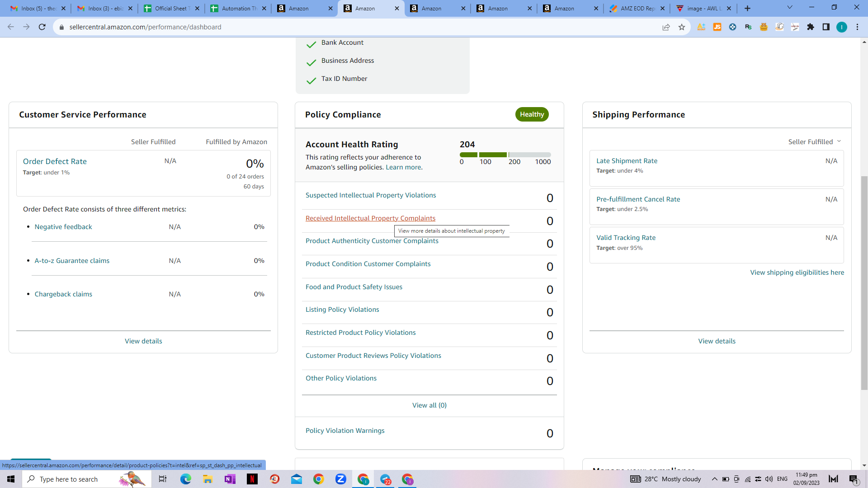This screenshot has width=868, height=488.
Task: Open Policy Violation Warnings link
Action: 345,431
